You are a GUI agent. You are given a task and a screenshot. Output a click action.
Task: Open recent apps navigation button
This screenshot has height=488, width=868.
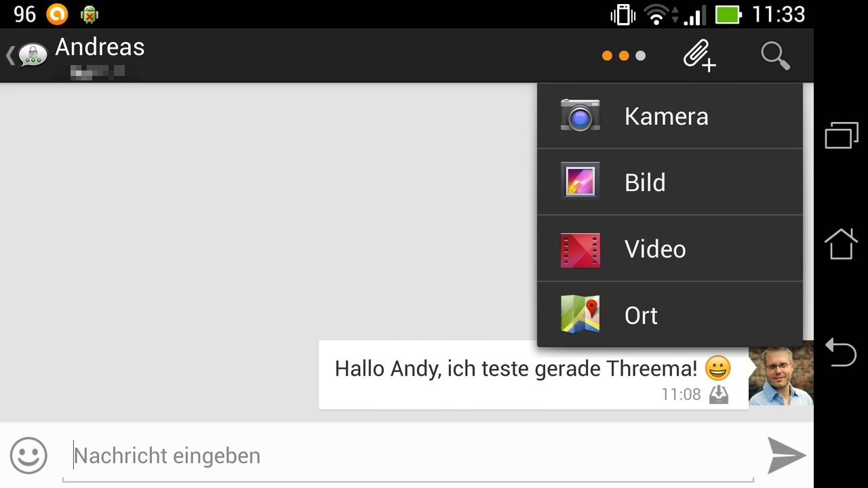pos(841,135)
